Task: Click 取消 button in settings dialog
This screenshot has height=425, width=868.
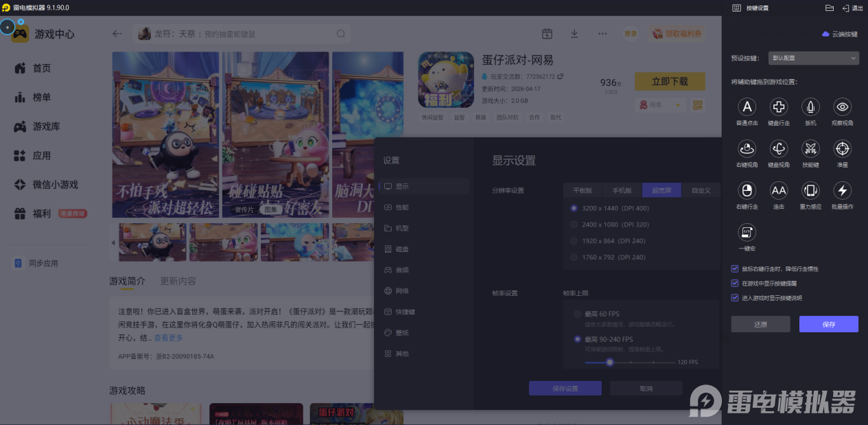Action: tap(646, 389)
